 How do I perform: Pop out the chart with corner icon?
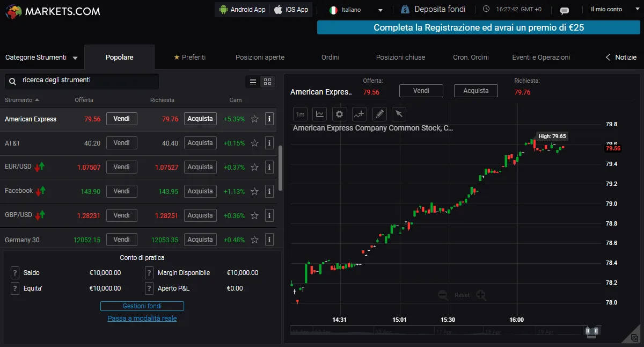[635, 338]
